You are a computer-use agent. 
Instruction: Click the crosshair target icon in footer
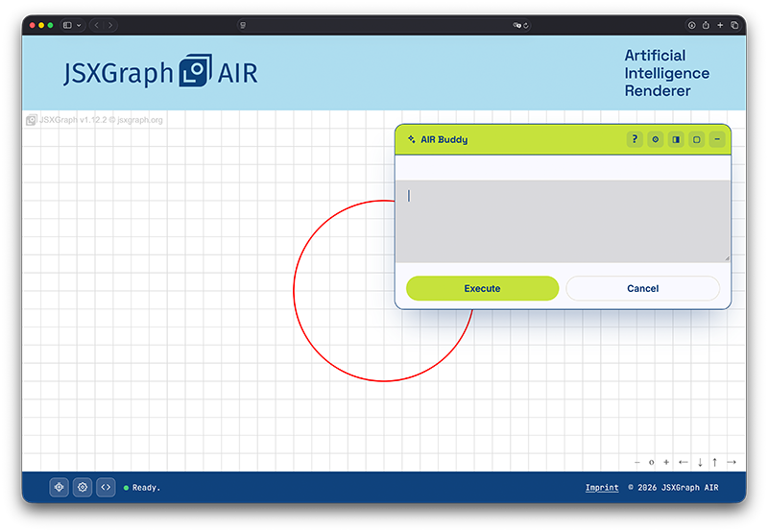click(59, 488)
